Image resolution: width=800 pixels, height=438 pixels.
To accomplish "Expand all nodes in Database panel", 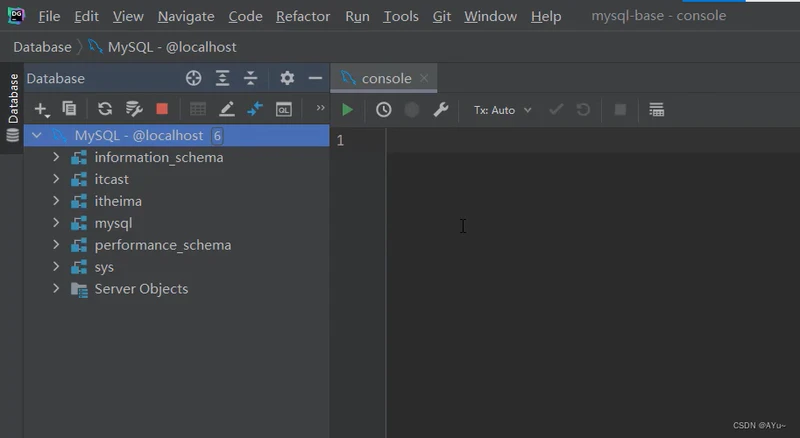I will (222, 78).
